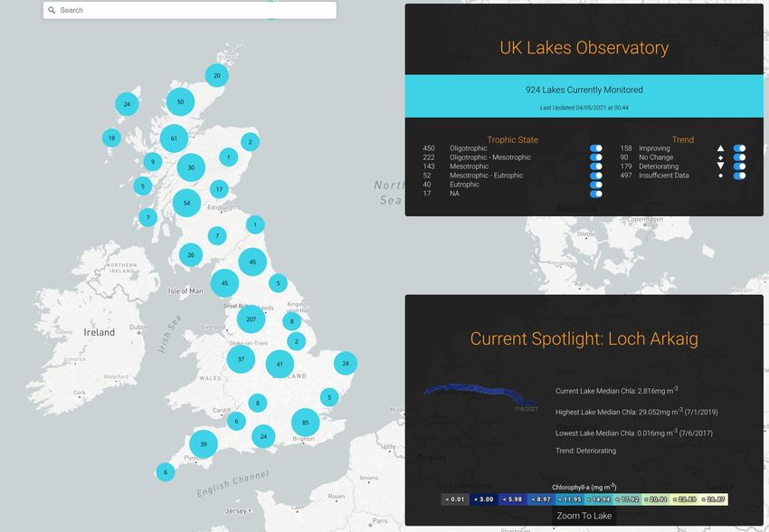
Task: Toggle the Mesotrophic - Eutrophic filter switch
Action: [x=596, y=176]
